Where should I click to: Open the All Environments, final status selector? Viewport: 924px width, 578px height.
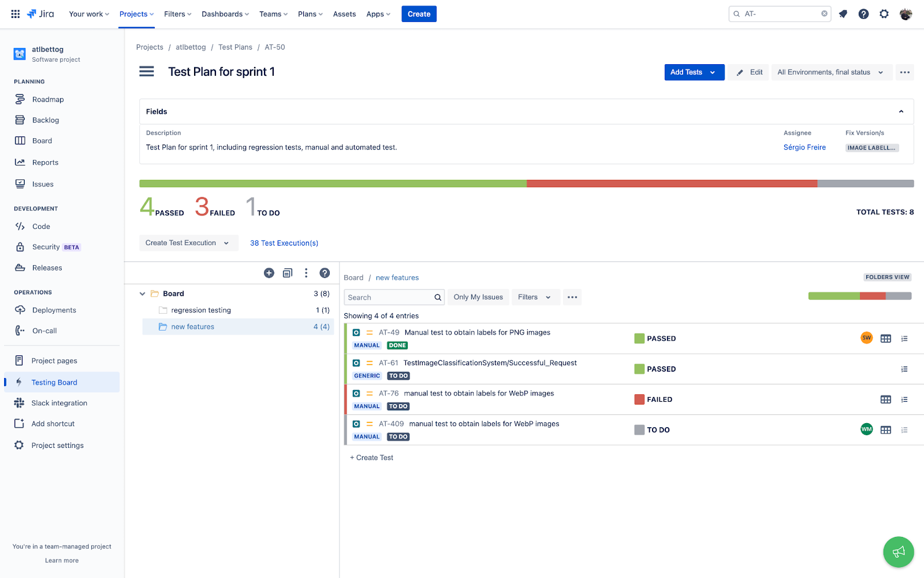click(x=830, y=72)
